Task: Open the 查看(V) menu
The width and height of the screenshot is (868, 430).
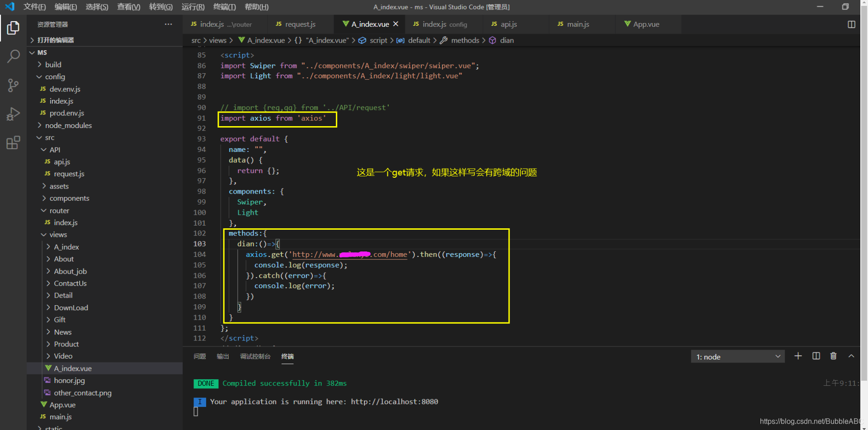Action: coord(129,7)
